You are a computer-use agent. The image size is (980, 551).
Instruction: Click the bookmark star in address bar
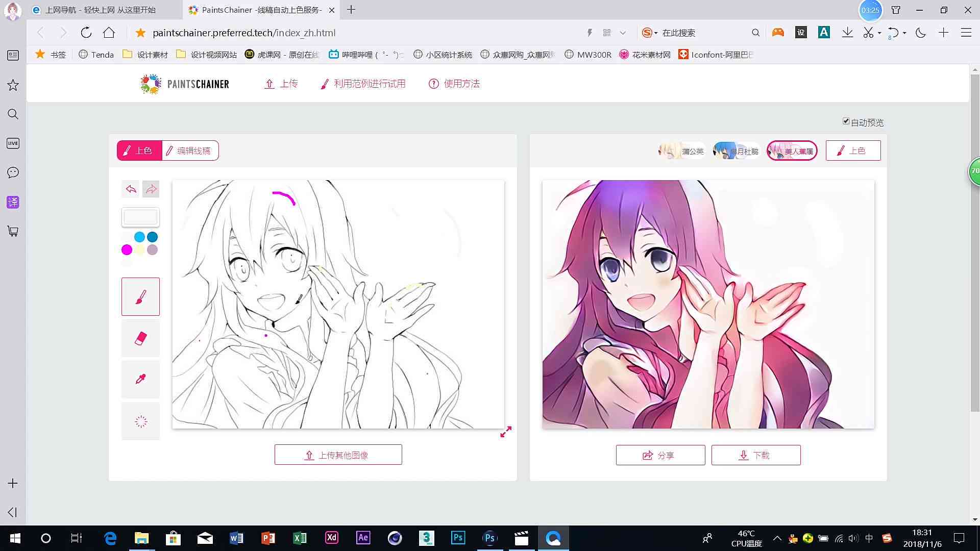click(x=140, y=33)
